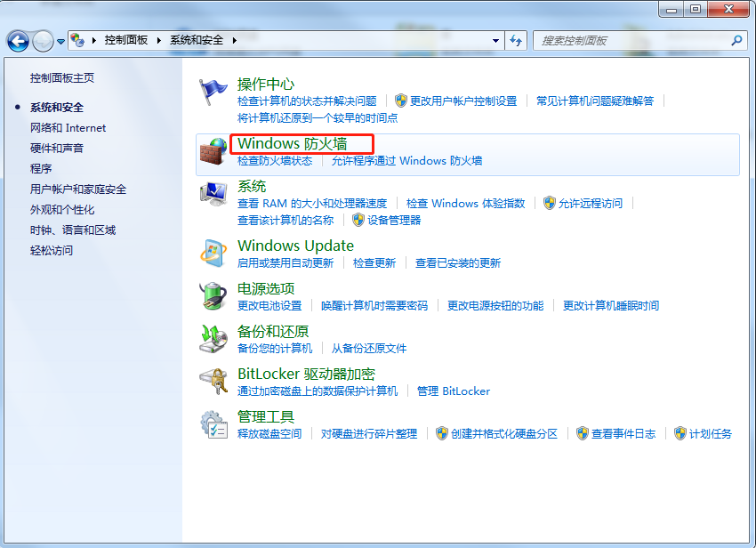Click 检查 Windows 体验指数 link
Screen dimensions: 756x548
point(465,203)
